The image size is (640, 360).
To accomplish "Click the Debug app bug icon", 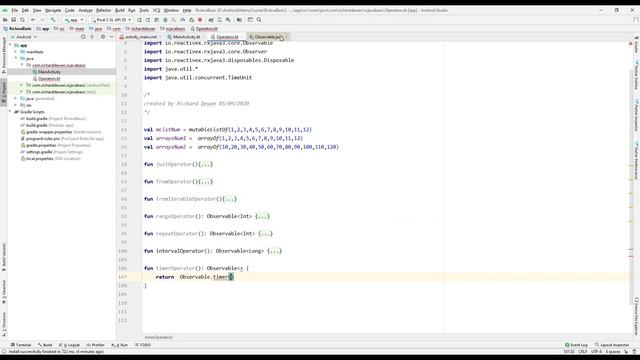I will tap(165, 20).
